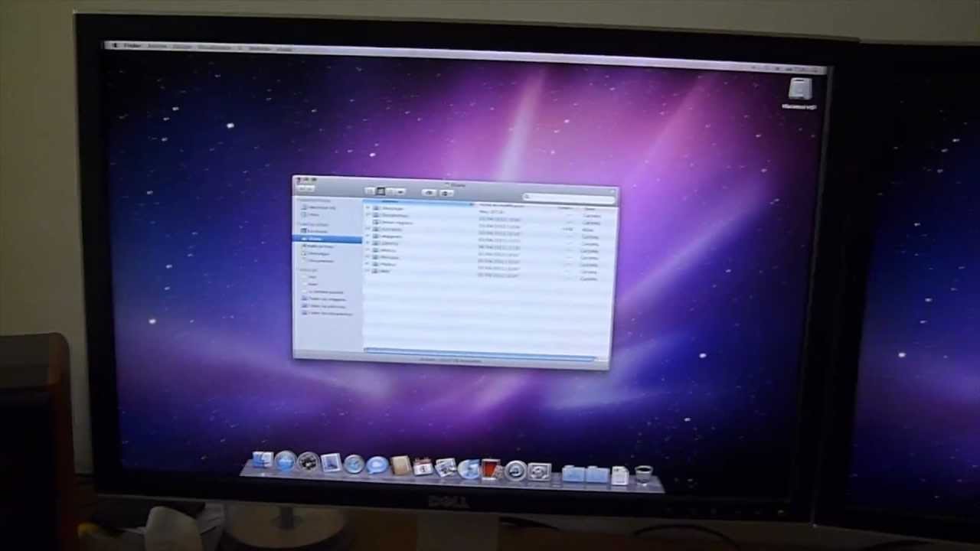Open the Finder menu in menu bar
The image size is (980, 551).
(132, 46)
